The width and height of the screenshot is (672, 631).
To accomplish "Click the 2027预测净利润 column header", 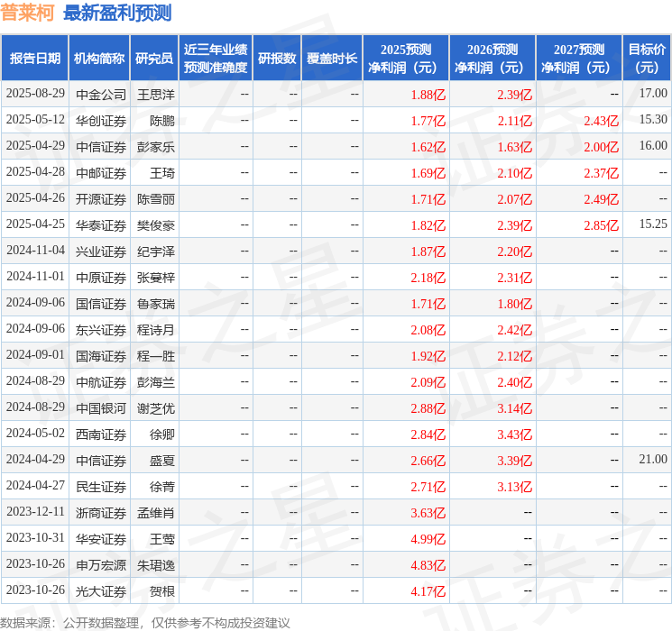I will (x=579, y=58).
